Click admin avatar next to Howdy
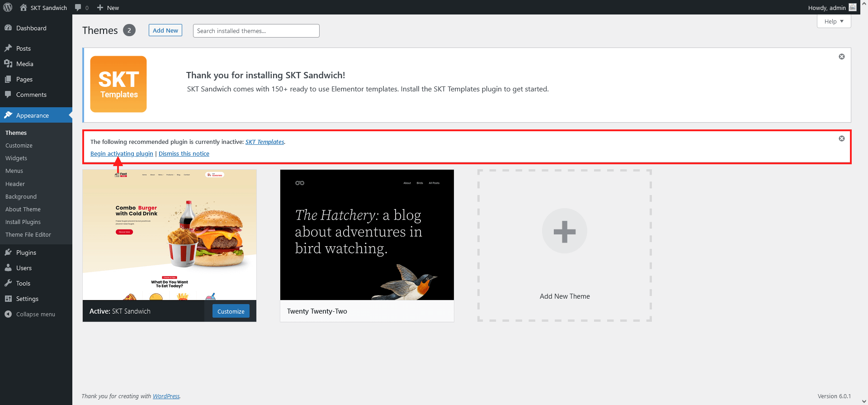Image resolution: width=868 pixels, height=405 pixels. [x=853, y=7]
